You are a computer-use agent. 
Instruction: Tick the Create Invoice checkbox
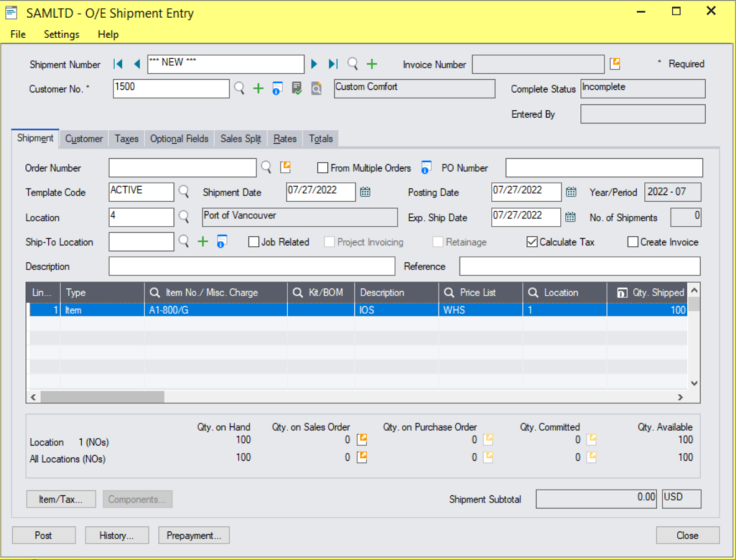(x=632, y=242)
